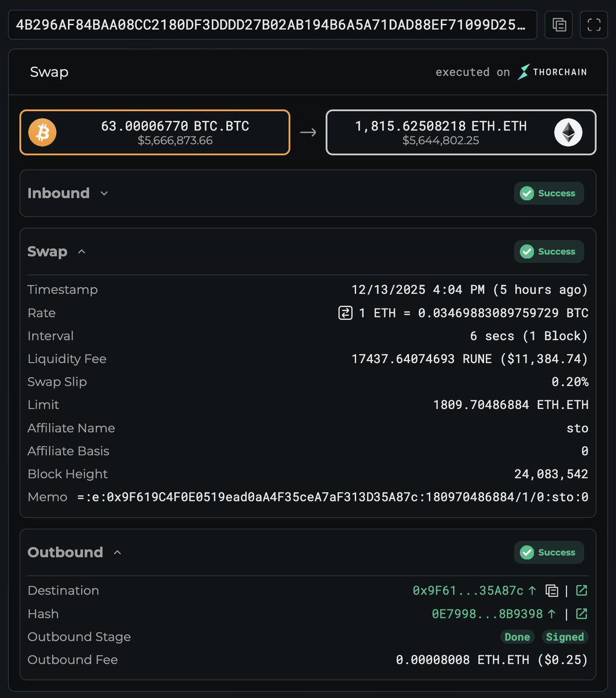
Task: Click the Swap panel title heading
Action: click(x=49, y=72)
